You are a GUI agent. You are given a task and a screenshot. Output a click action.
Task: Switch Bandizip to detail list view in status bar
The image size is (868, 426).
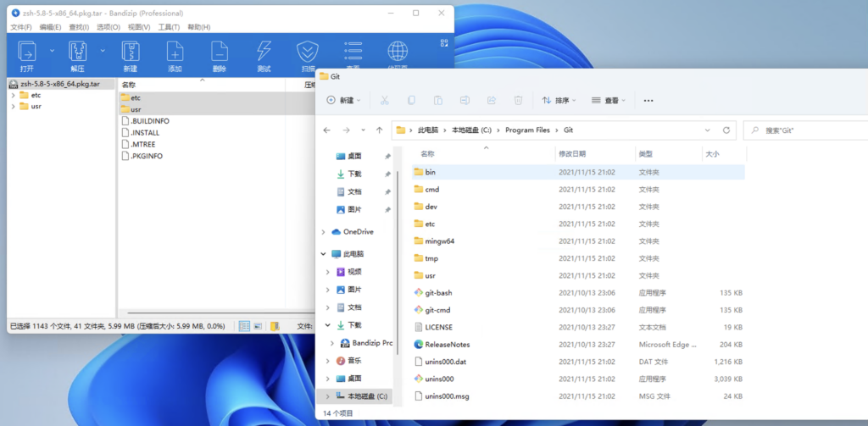(244, 326)
